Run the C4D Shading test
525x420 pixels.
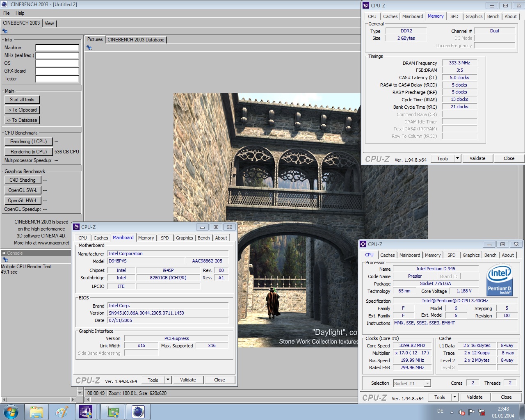23,180
